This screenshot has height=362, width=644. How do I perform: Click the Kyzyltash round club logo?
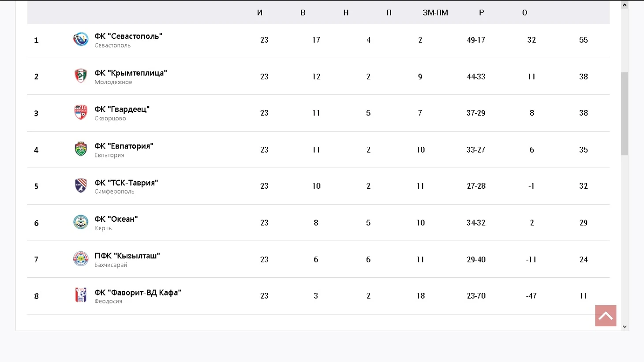(81, 259)
